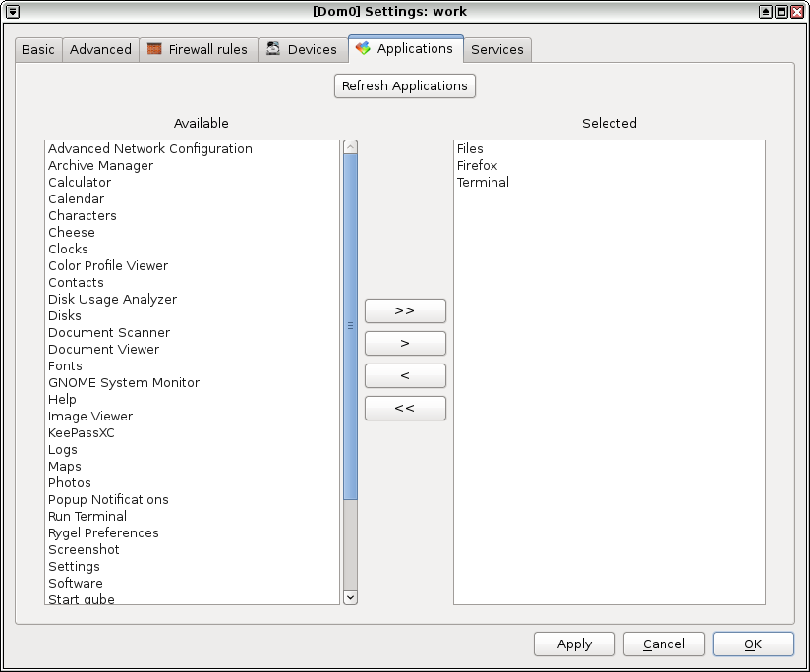Open the Basic settings tab
The width and height of the screenshot is (810, 672).
point(38,49)
